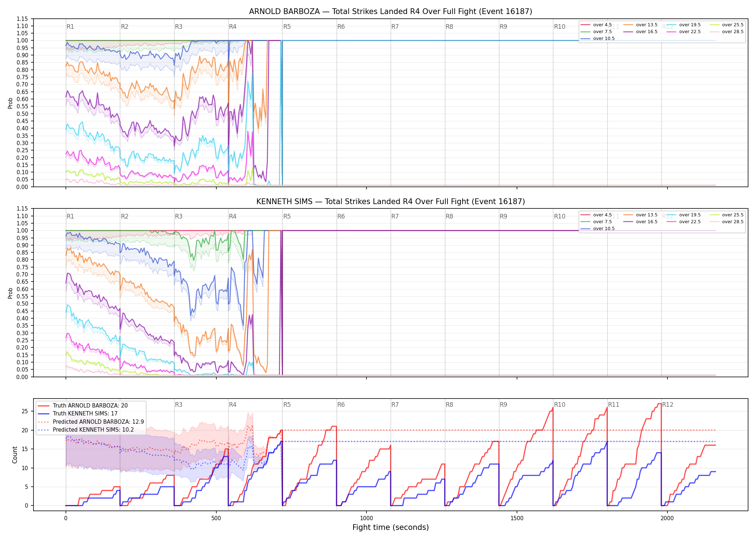Click the R11 round label in Count chart
Screen dimensions: 756x540
pyautogui.click(x=614, y=405)
